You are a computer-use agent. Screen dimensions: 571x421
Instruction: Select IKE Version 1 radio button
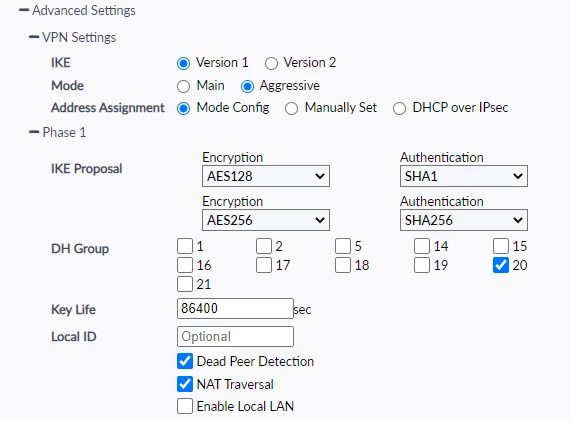pyautogui.click(x=183, y=63)
